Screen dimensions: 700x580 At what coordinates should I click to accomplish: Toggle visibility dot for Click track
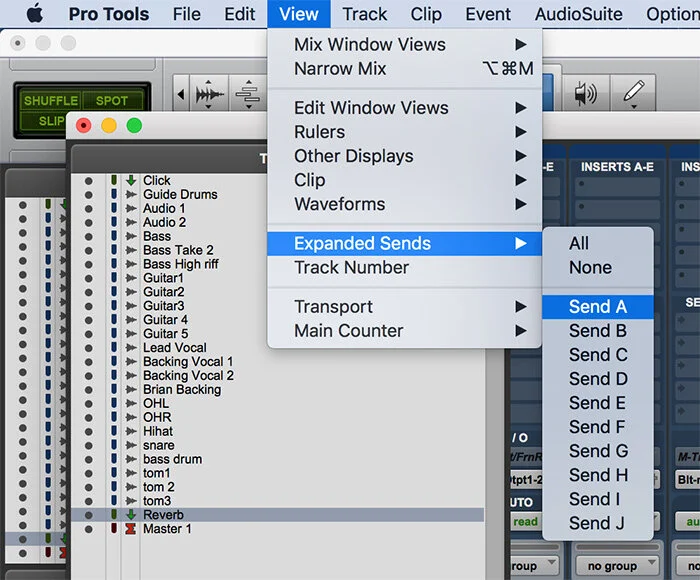click(89, 181)
